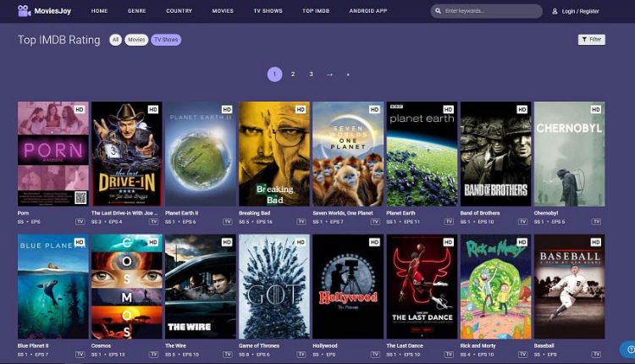635x364 pixels.
Task: Jump to last page using double-arrow icon
Action: point(348,74)
